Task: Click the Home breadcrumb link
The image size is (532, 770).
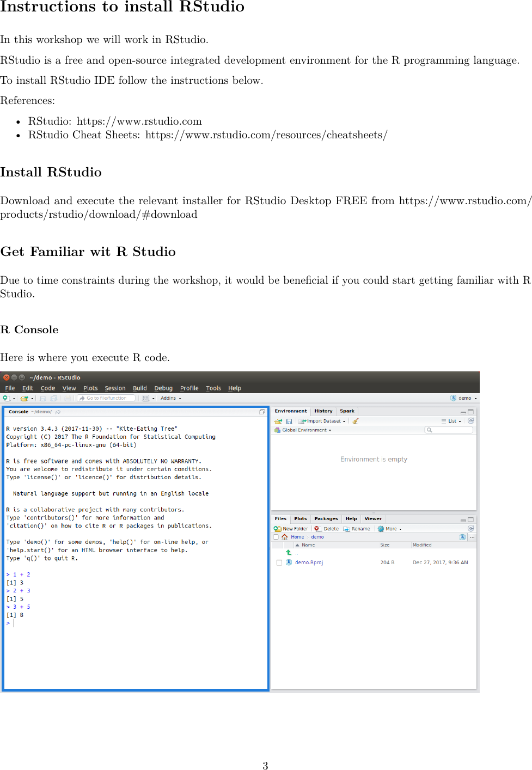Action: (x=297, y=537)
